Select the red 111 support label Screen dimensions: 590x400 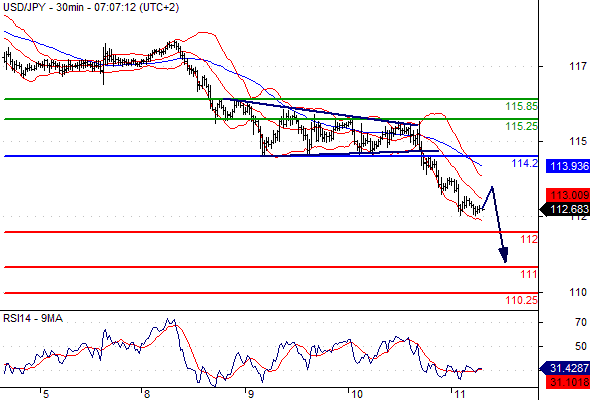point(529,274)
